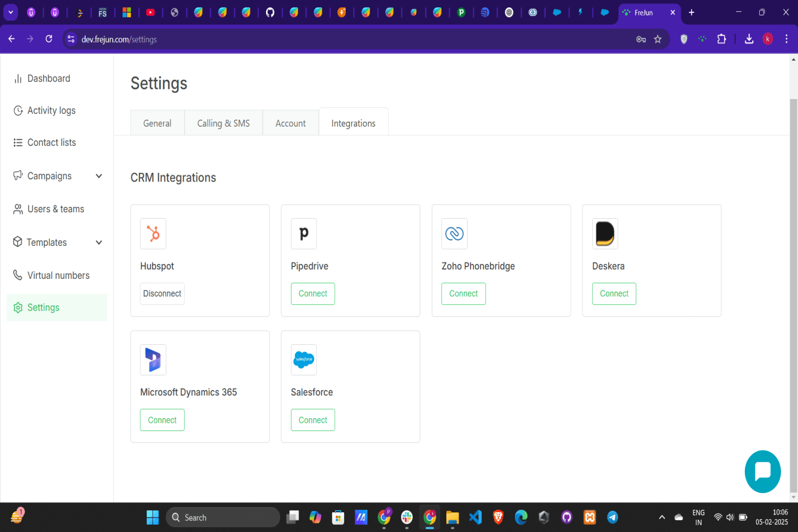Viewport: 798px width, 532px height.
Task: Open ENG IN language switcher
Action: (x=699, y=517)
